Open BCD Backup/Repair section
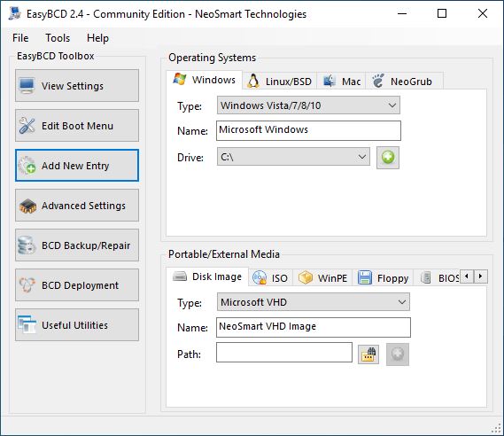The width and height of the screenshot is (504, 436). (77, 245)
